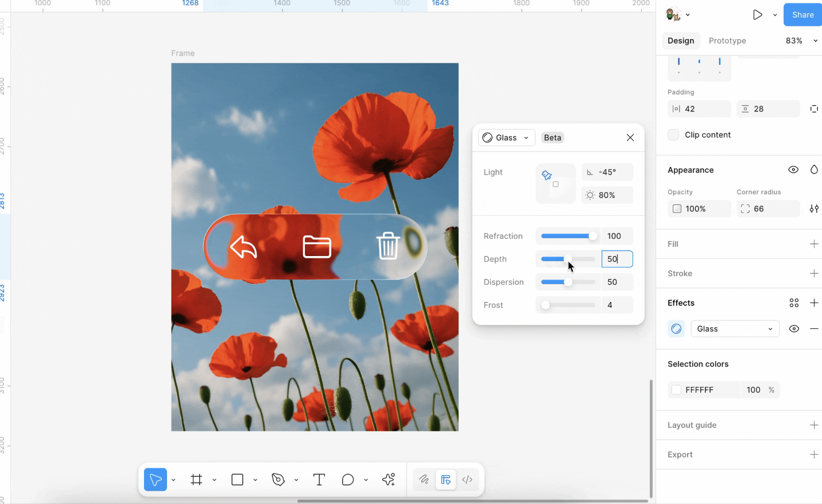This screenshot has height=504, width=822.
Task: Click the Share button
Action: pos(802,15)
